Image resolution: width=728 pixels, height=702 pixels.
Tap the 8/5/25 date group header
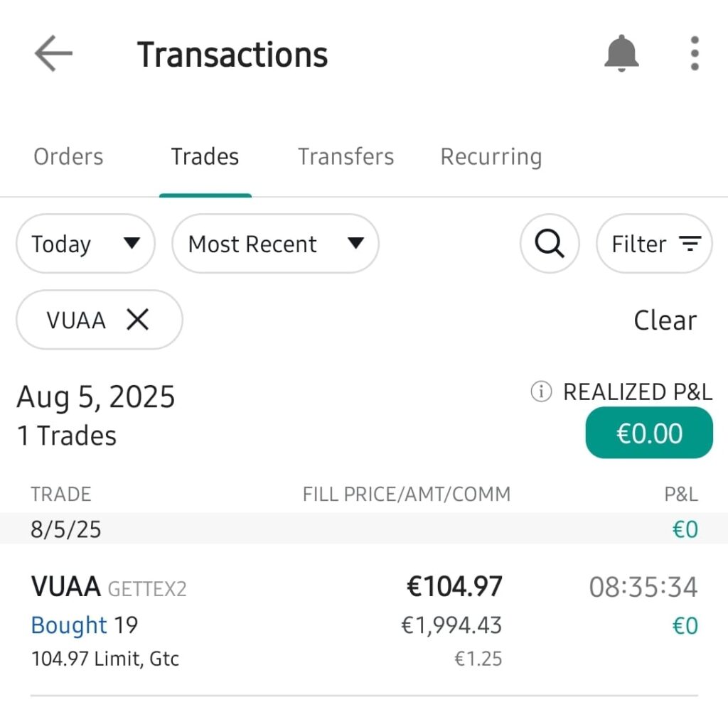pos(65,529)
